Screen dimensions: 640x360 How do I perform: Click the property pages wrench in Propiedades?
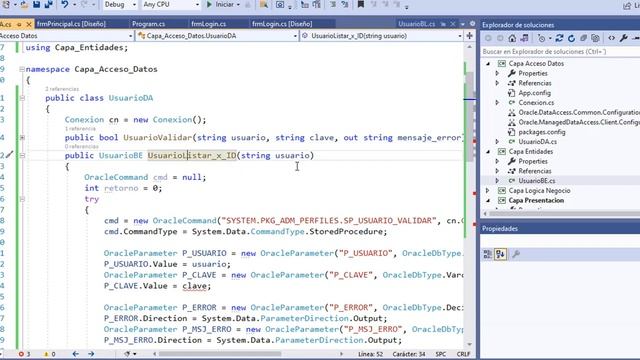pos(516,254)
